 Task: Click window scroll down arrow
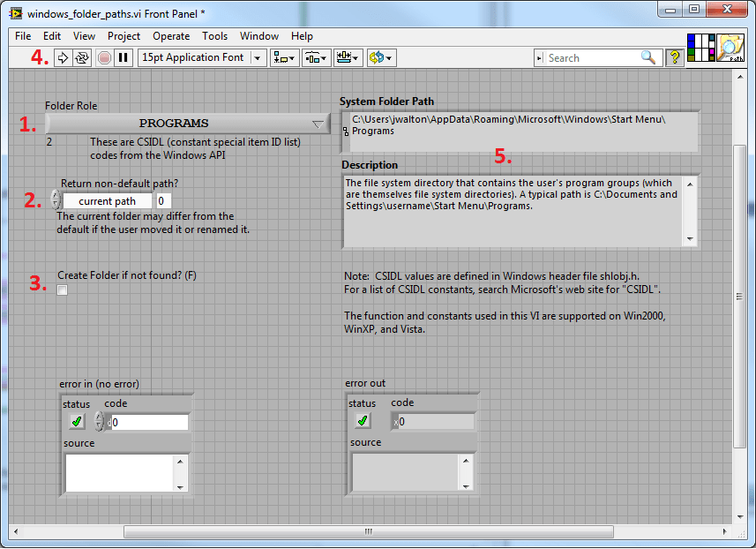(739, 517)
